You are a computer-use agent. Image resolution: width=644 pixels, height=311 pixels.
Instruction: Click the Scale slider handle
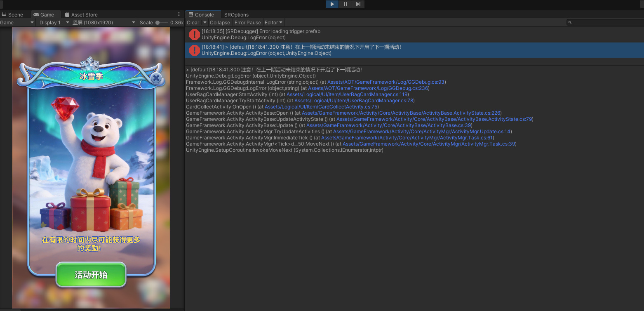(x=157, y=23)
